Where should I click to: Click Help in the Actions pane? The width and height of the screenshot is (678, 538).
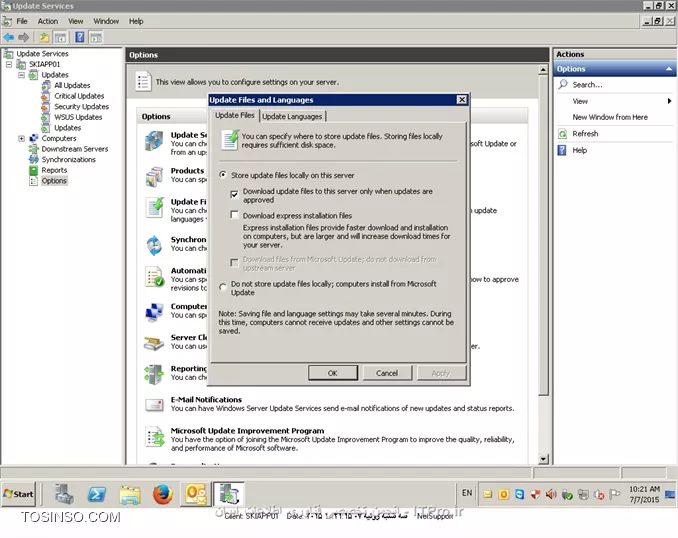tap(579, 150)
